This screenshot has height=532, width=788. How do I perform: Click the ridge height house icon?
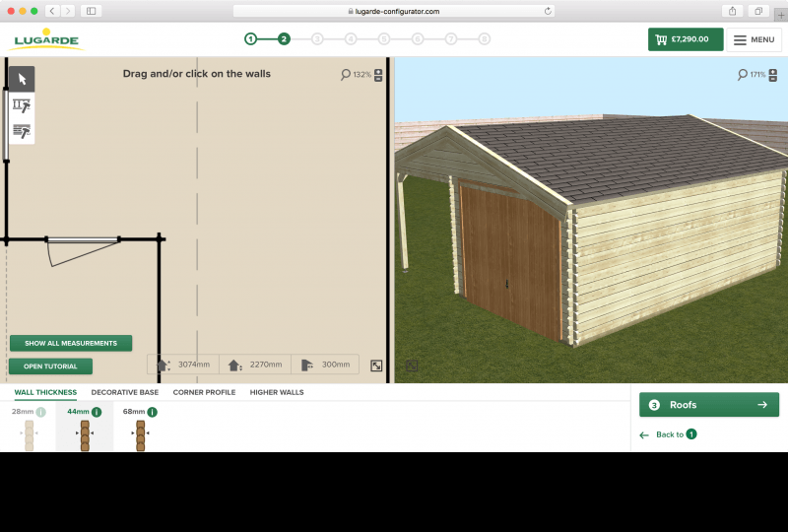pyautogui.click(x=164, y=366)
